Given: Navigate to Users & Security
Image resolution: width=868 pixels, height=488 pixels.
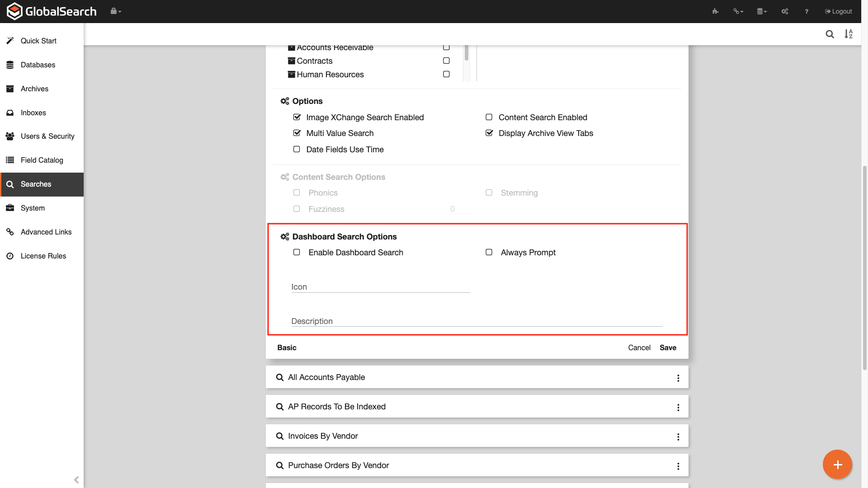Looking at the screenshot, I should tap(47, 136).
